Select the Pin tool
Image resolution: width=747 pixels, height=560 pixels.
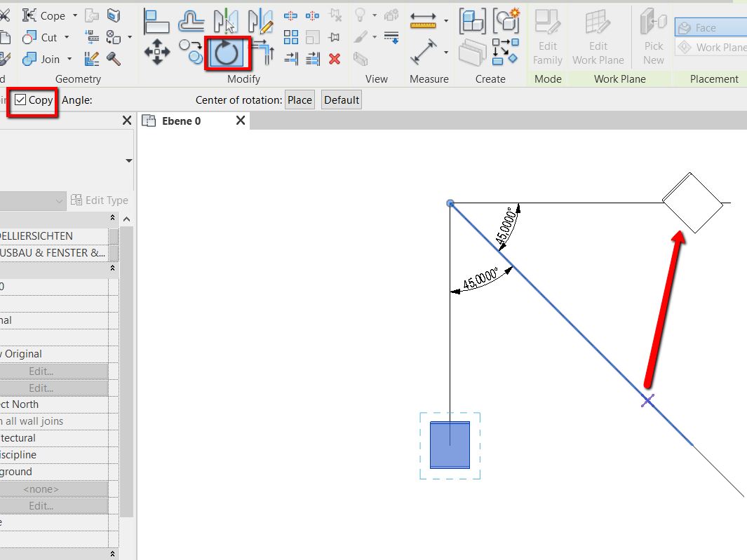point(335,37)
